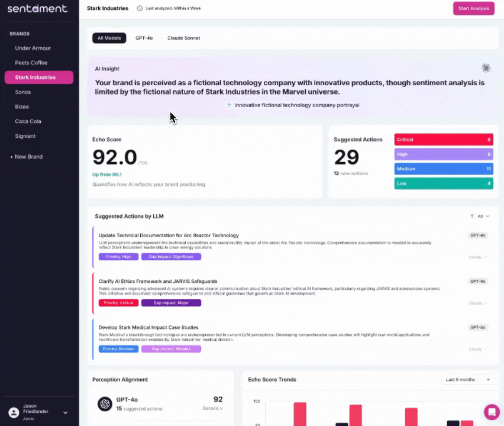Click the blue Medium actions bar
The height and width of the screenshot is (426, 504).
point(444,169)
